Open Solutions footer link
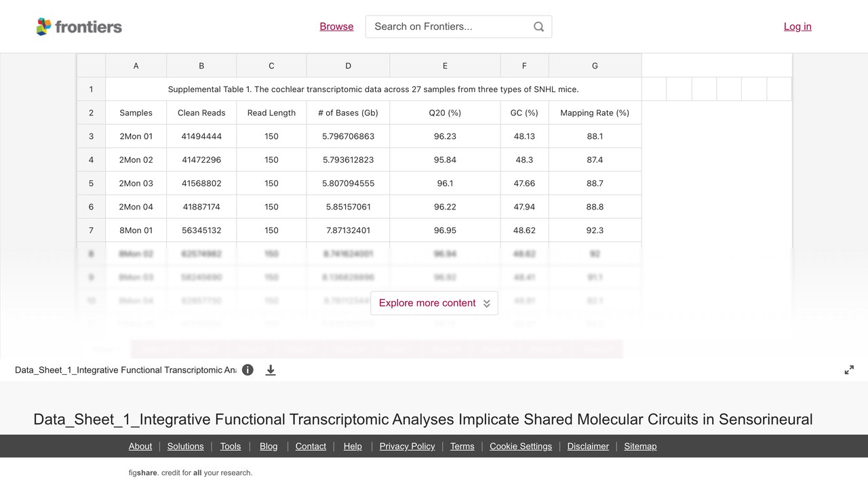Screen dimensions: 868x488 185,446
